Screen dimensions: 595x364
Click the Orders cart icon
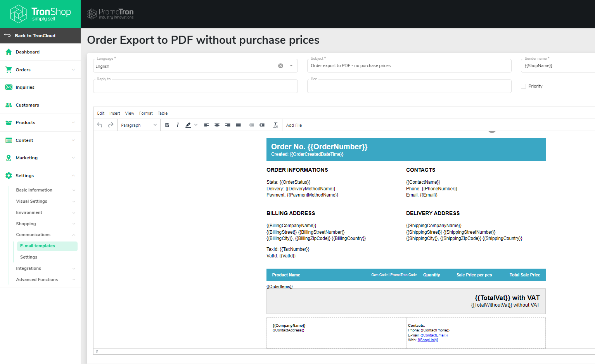[x=9, y=70]
